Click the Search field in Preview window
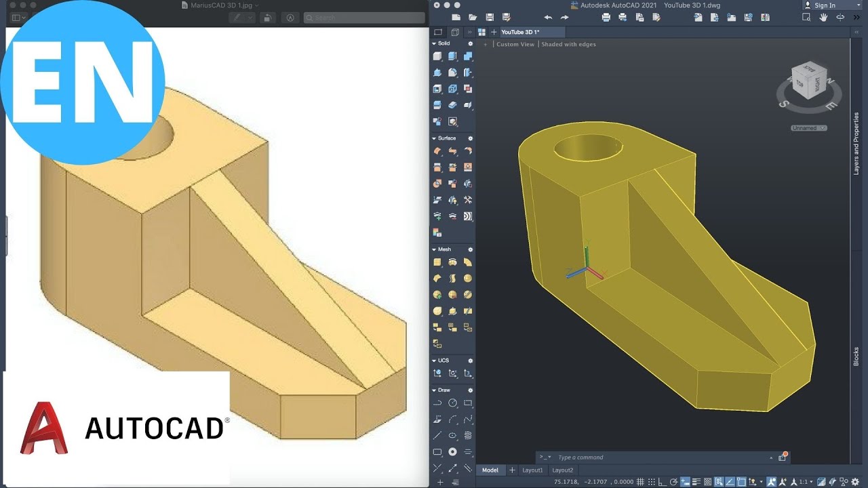 tap(364, 18)
